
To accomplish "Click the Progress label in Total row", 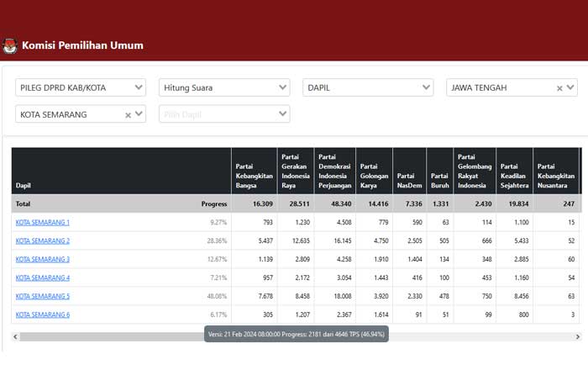I will 214,203.
